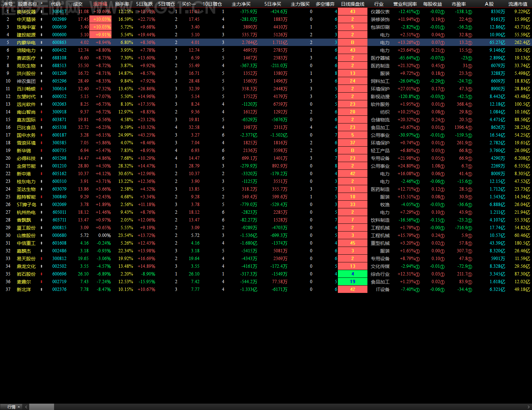Click the marker icon beside 中天精装
The image size is (532, 410).
click(42, 19)
